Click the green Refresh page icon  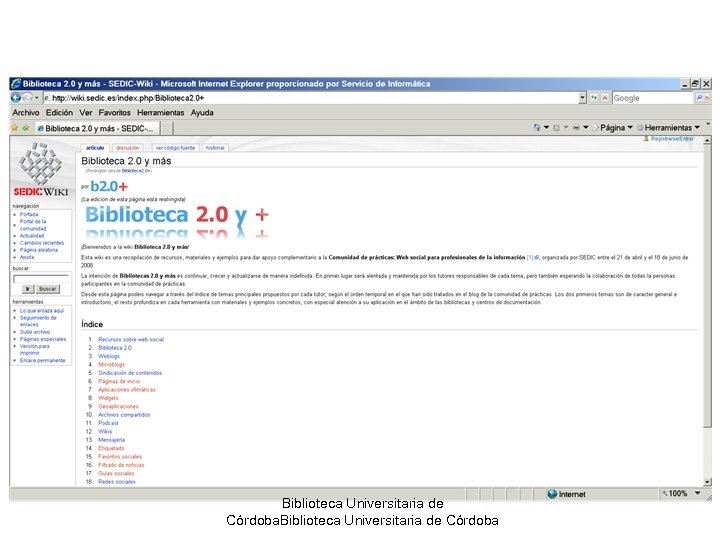[x=594, y=98]
